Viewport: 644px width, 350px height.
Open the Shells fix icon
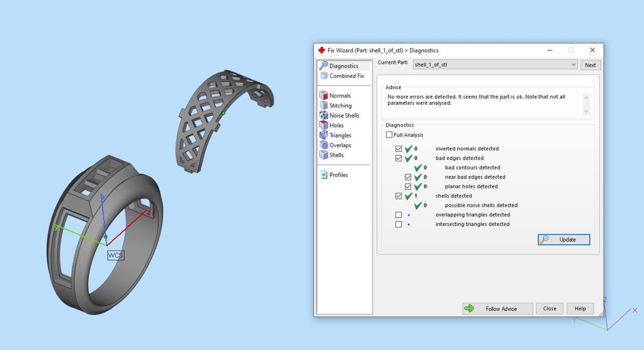pyautogui.click(x=324, y=155)
